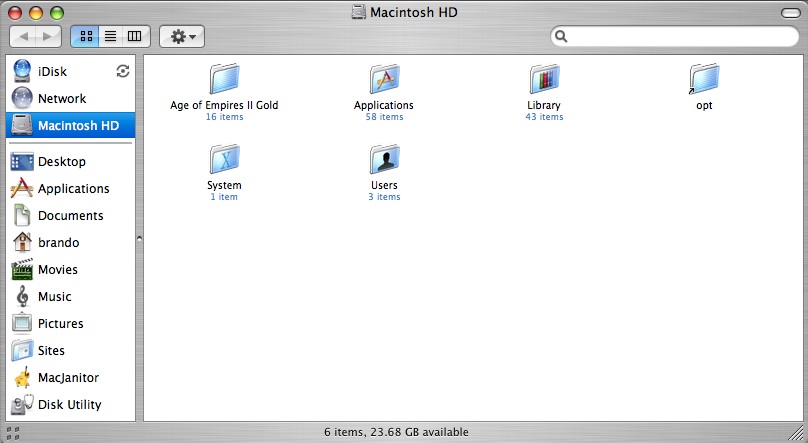Viewport: 808px width, 443px height.
Task: Open Sites folder icon in sidebar
Action: 22,350
